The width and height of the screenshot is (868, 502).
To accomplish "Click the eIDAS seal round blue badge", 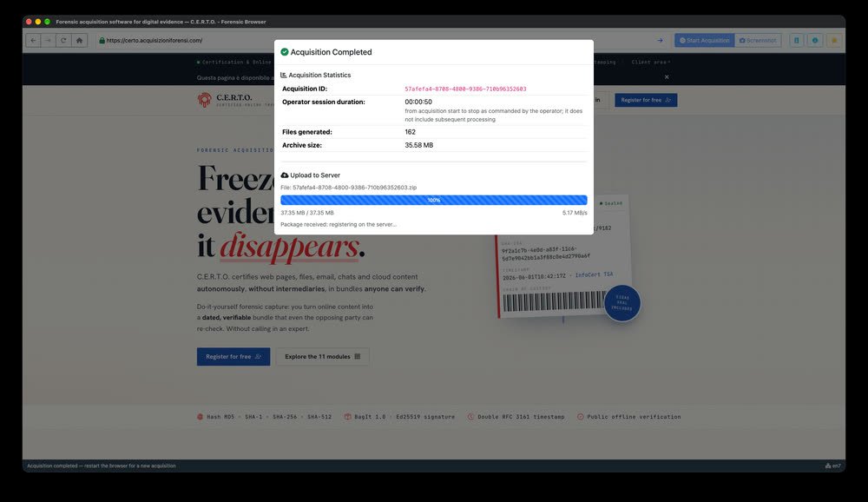I will (622, 303).
